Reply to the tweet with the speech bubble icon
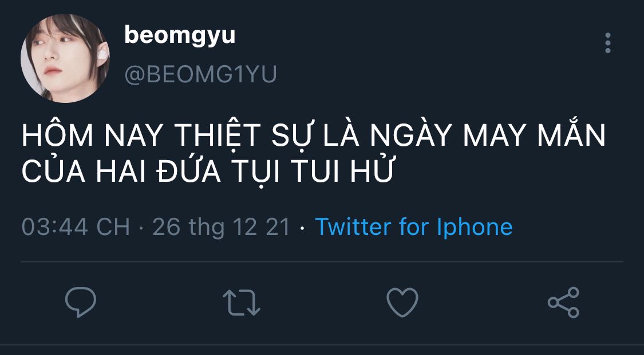This screenshot has width=644, height=355. 81,302
